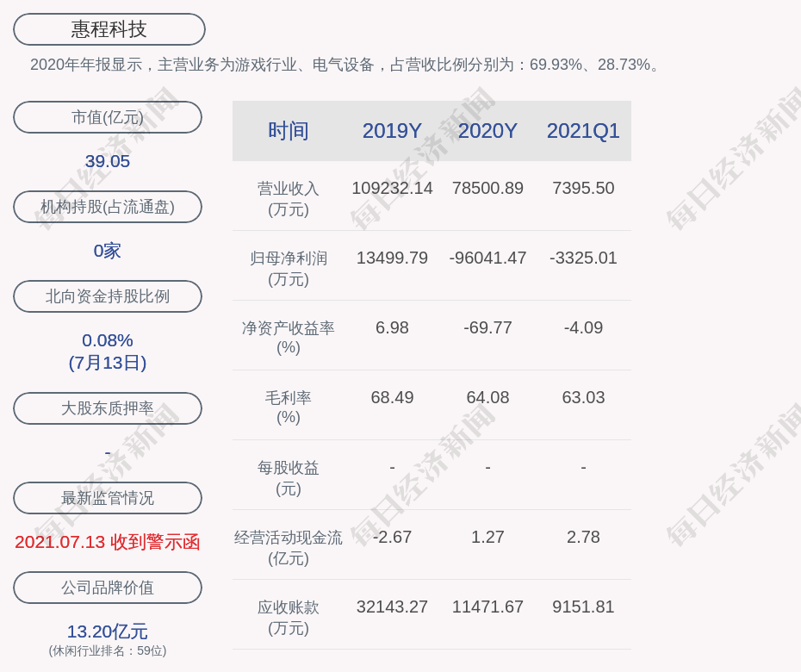Select the net profit value 13499.79
Screen dimensions: 801x672
click(392, 258)
